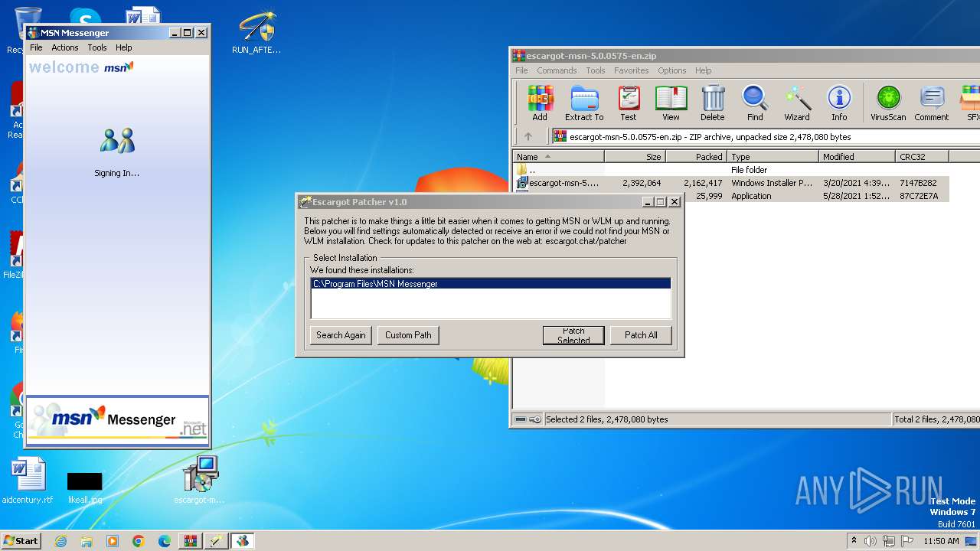
Task: Click the Extract To toolbar icon
Action: [584, 103]
